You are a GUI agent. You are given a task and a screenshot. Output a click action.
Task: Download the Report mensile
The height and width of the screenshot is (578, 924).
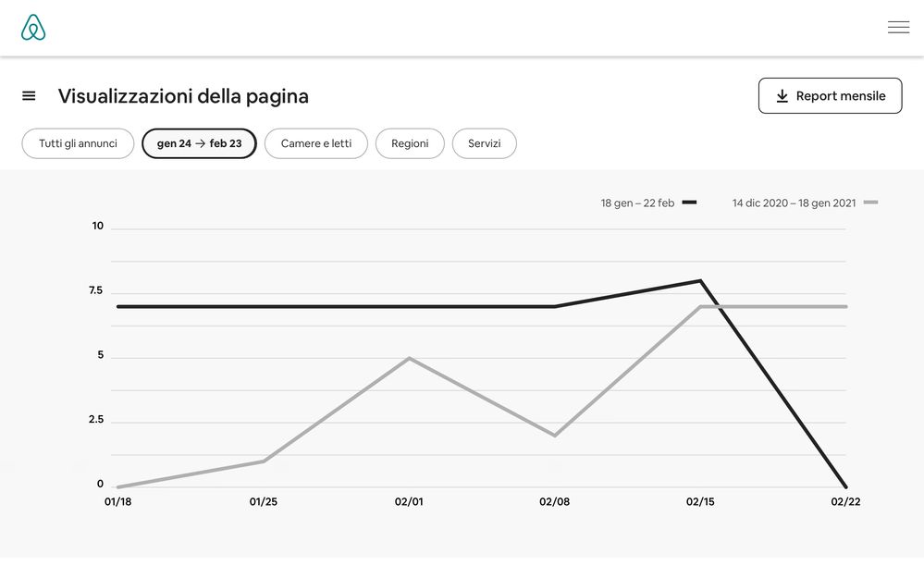tap(830, 96)
